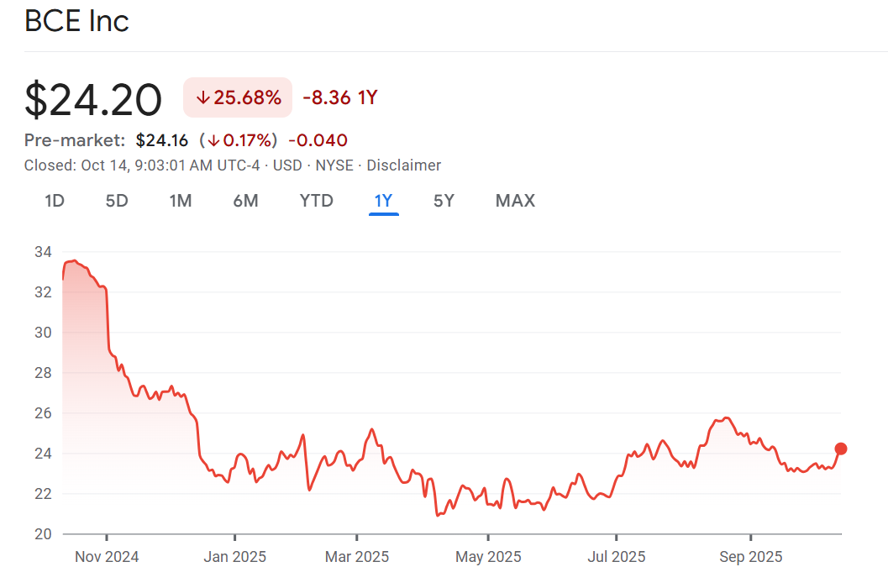Click the red endpoint dot on the chart line
The width and height of the screenshot is (888, 588).
(x=841, y=449)
